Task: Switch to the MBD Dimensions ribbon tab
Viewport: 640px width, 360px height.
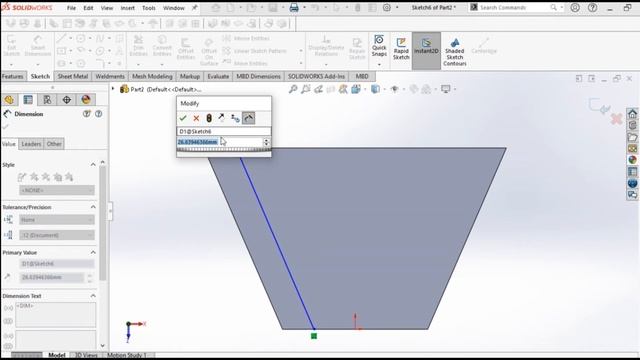Action: click(x=258, y=76)
